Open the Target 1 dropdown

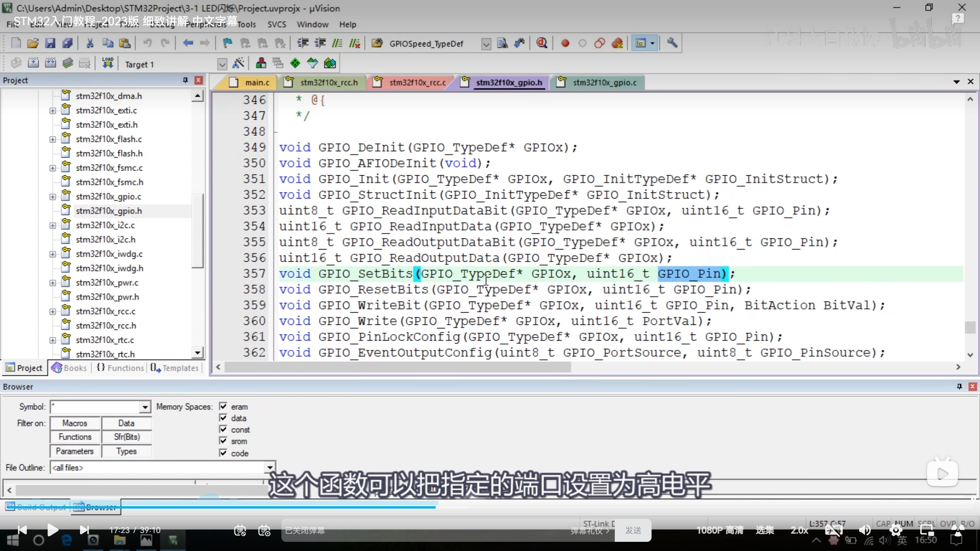pos(222,64)
